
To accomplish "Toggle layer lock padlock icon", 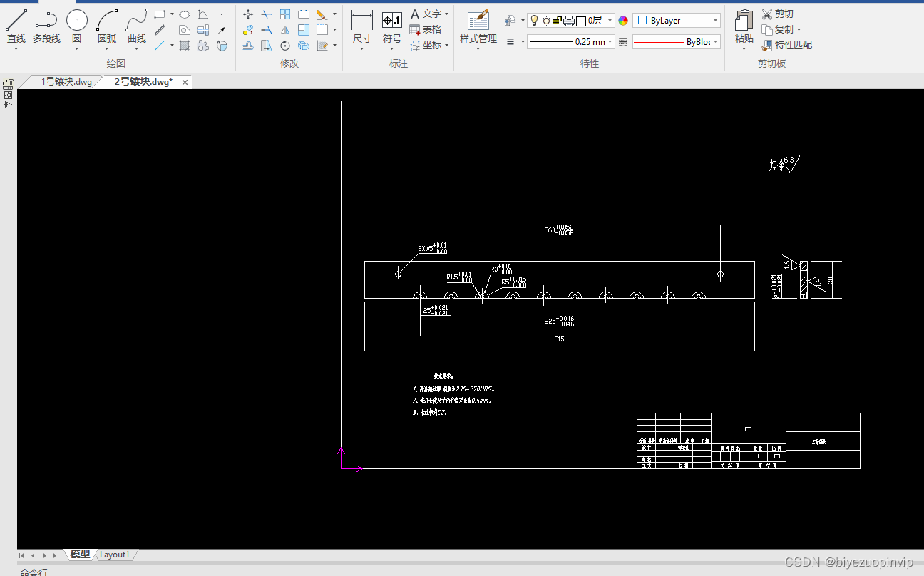I will point(557,21).
